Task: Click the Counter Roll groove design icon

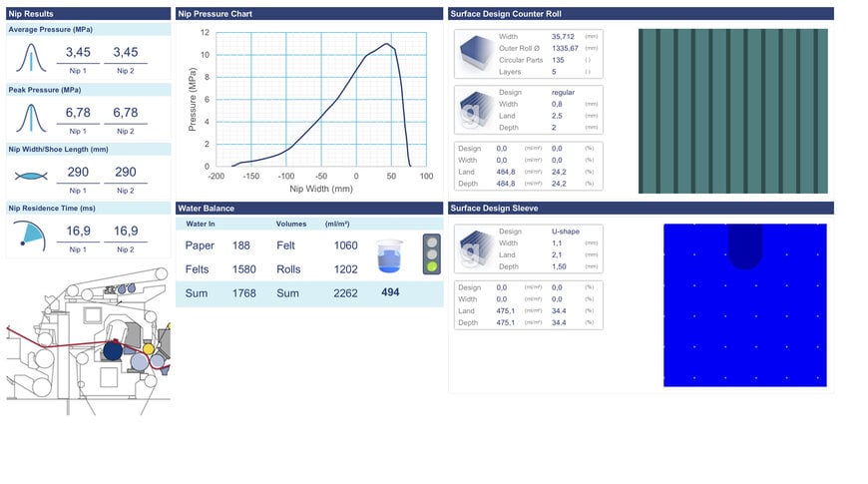Action: tap(475, 110)
